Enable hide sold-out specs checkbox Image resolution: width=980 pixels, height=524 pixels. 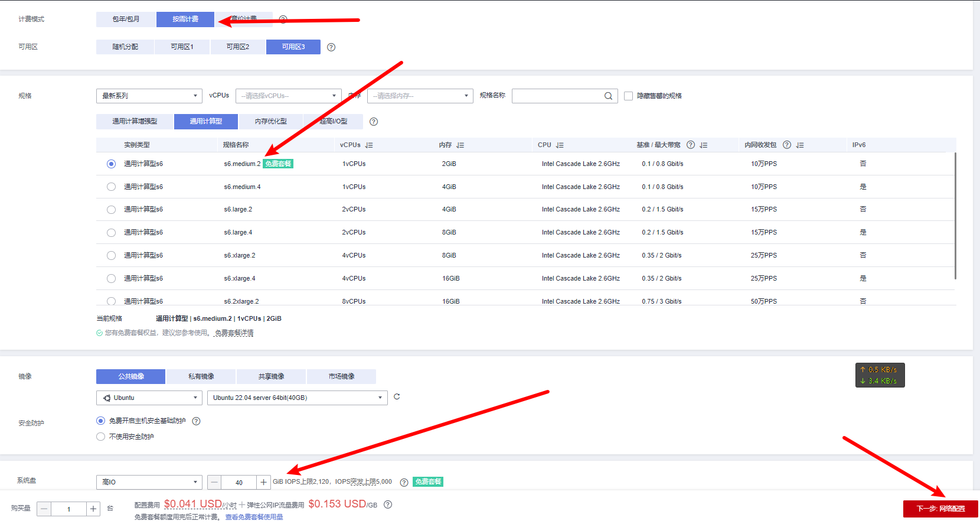coord(628,96)
